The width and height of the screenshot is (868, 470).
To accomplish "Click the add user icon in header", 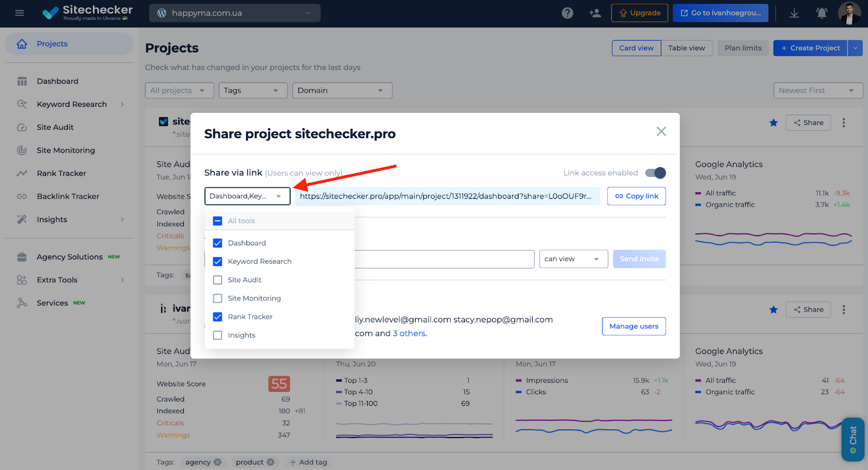I will click(595, 13).
